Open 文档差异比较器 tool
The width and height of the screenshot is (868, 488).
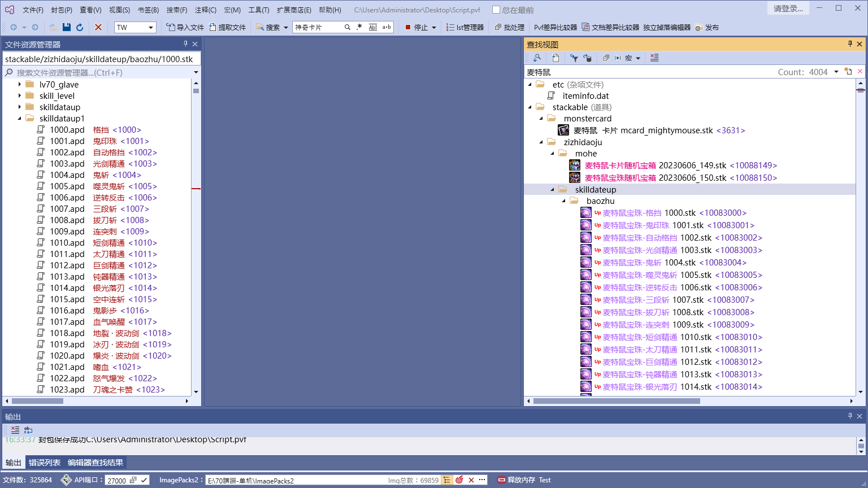click(x=610, y=27)
